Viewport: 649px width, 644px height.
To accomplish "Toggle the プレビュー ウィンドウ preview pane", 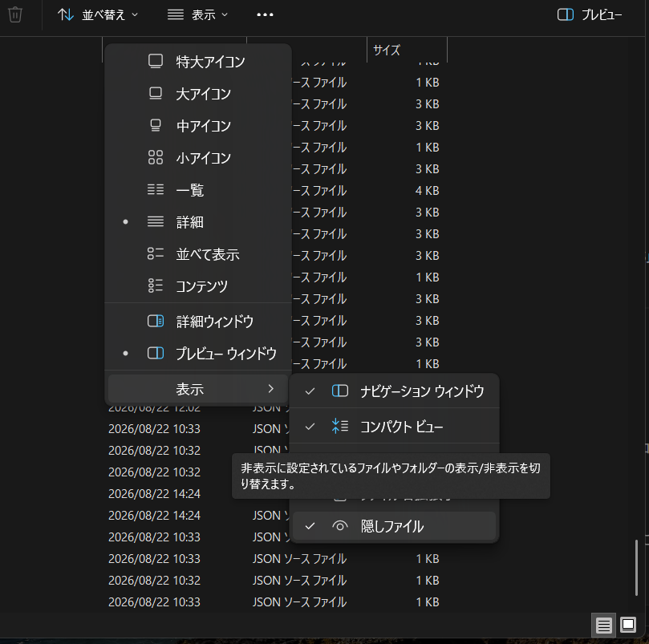I will click(x=198, y=354).
